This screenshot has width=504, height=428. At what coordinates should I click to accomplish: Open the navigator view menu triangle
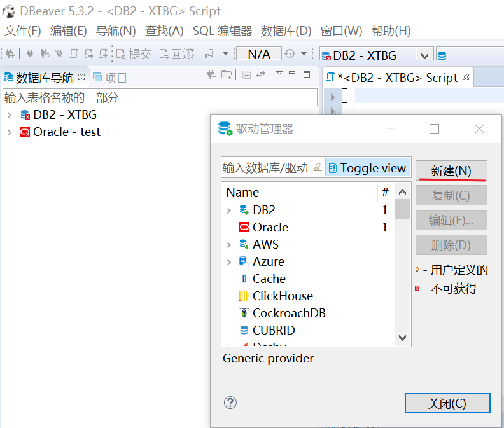click(279, 73)
